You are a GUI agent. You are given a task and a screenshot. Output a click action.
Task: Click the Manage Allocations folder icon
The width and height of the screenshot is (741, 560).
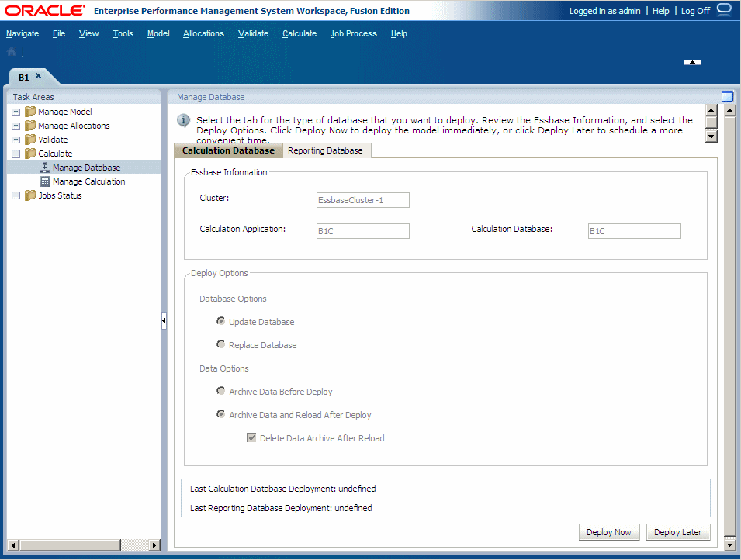click(30, 126)
